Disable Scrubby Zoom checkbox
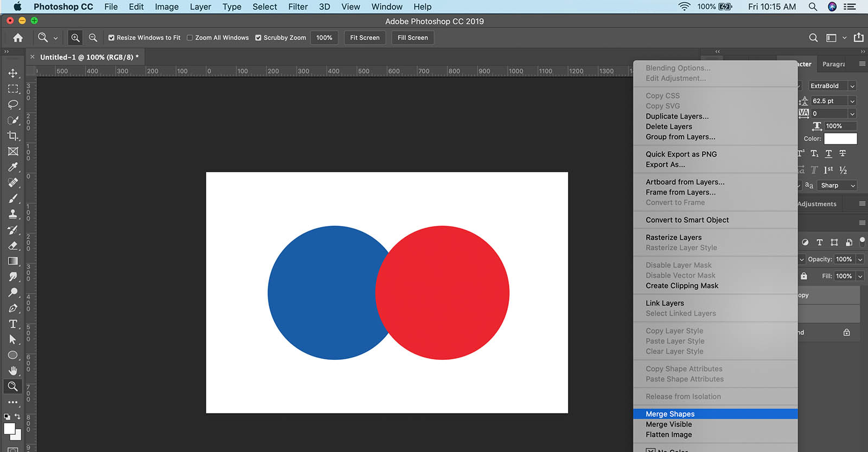The width and height of the screenshot is (868, 452). coord(258,38)
